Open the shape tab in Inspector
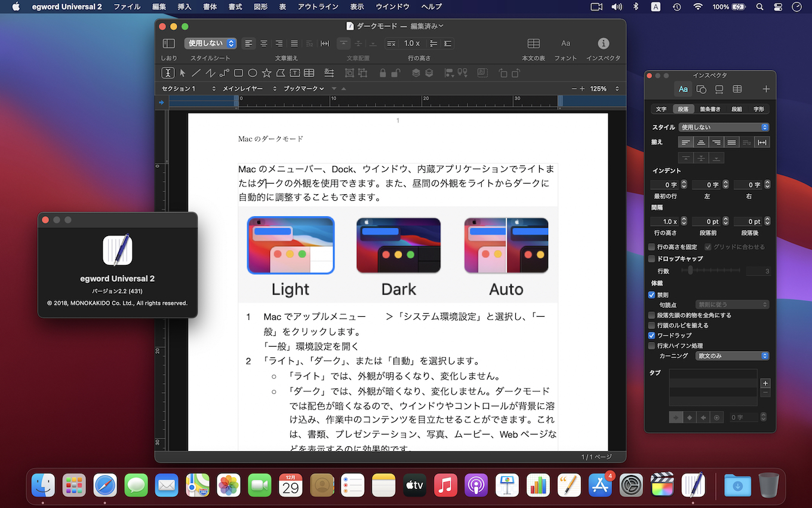Image resolution: width=812 pixels, height=508 pixels. coord(702,89)
